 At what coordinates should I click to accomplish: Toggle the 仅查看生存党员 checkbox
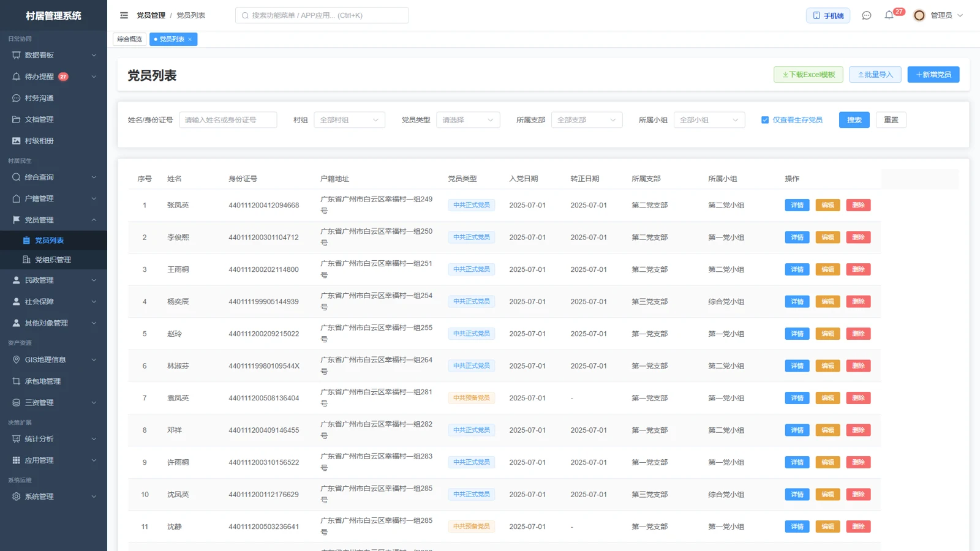pos(765,120)
